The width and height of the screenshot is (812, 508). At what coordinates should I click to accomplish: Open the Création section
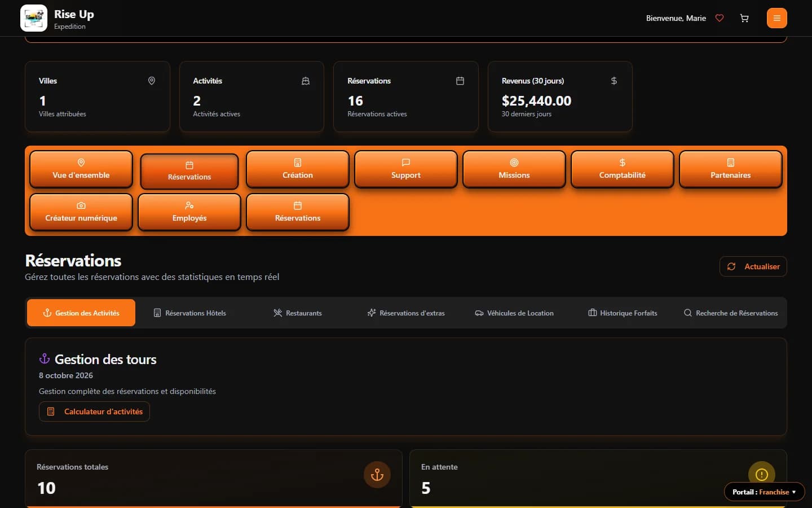coord(298,169)
